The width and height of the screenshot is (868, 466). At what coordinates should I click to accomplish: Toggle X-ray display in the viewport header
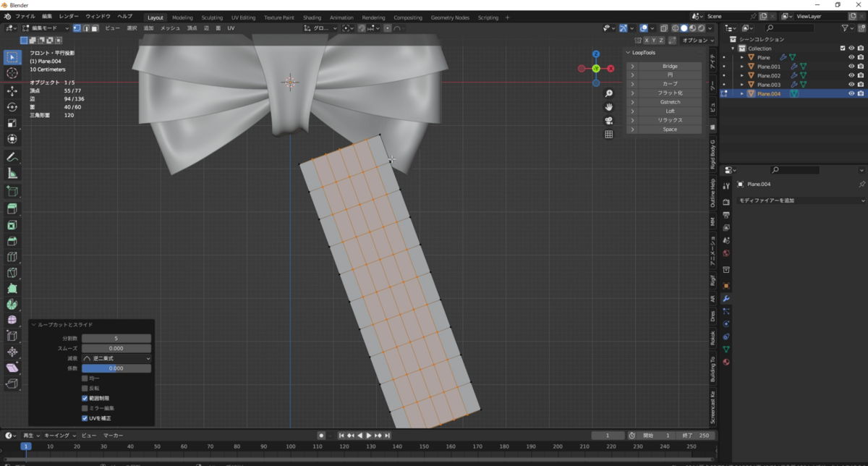tap(664, 28)
